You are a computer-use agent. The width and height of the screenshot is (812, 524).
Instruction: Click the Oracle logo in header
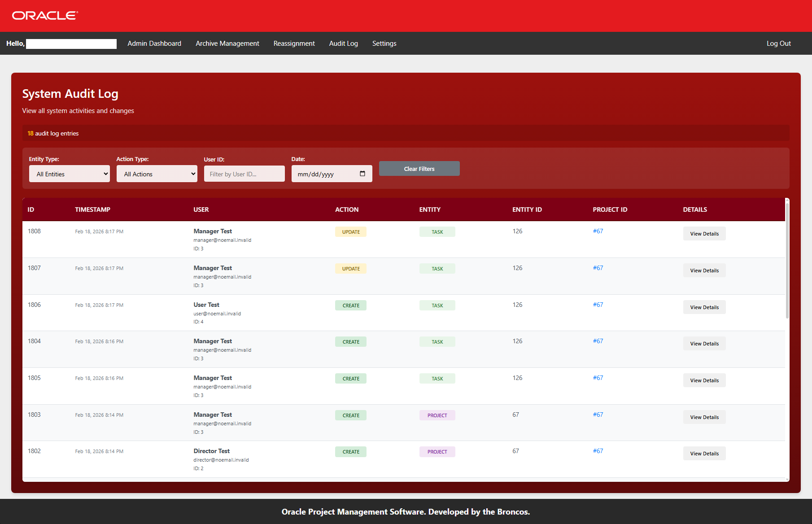pyautogui.click(x=45, y=16)
